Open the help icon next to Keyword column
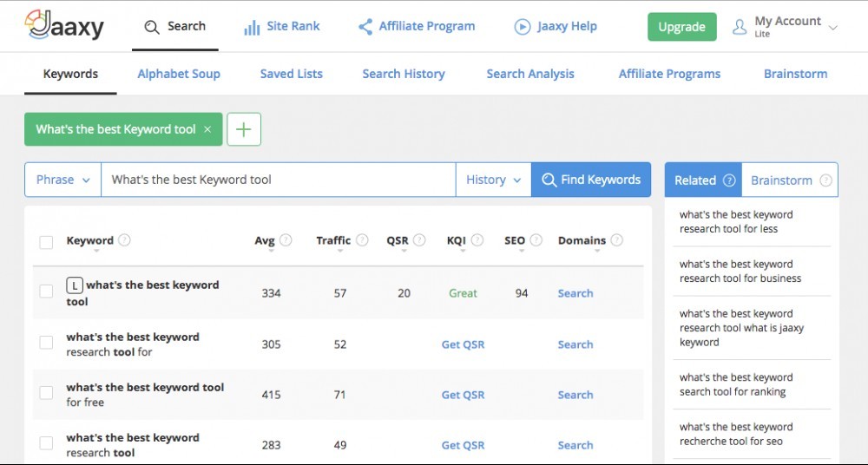This screenshot has width=868, height=465. click(124, 240)
